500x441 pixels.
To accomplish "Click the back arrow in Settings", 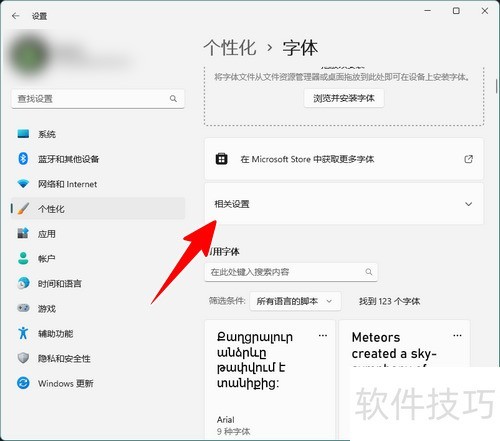I will (x=15, y=16).
